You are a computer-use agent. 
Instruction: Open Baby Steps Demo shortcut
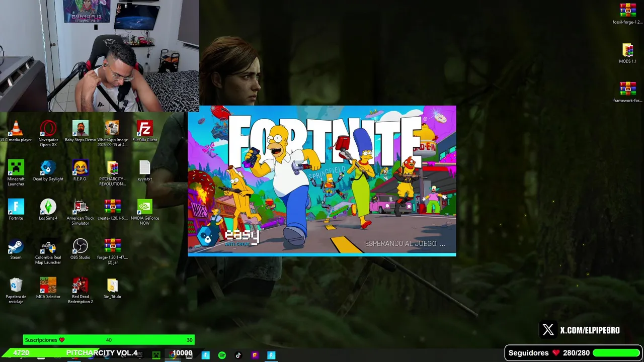[80, 132]
